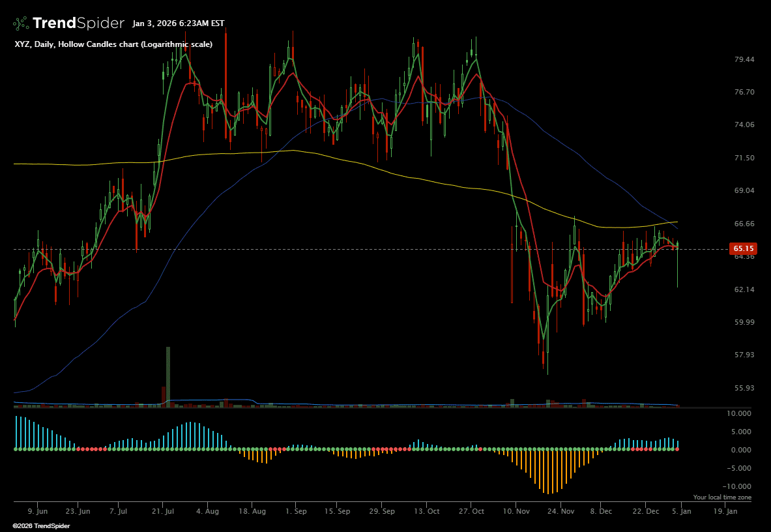
Task: Click the 79.44 price axis label
Action: (744, 59)
